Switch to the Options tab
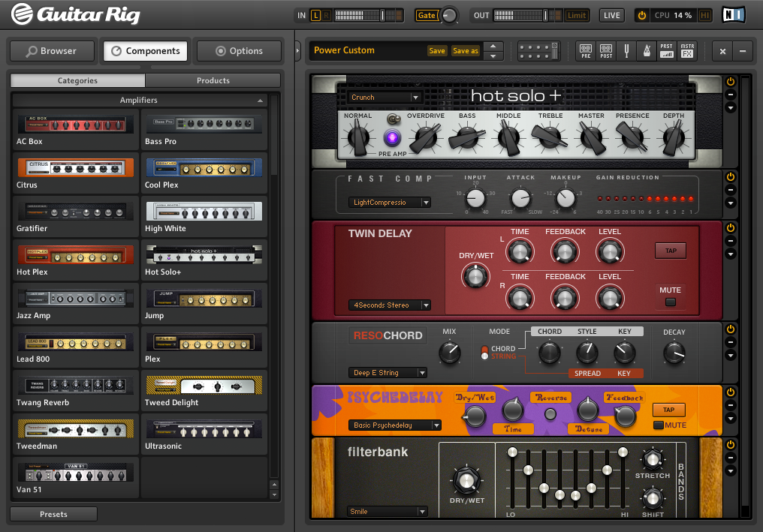Screen dimensions: 763x532 click(239, 51)
